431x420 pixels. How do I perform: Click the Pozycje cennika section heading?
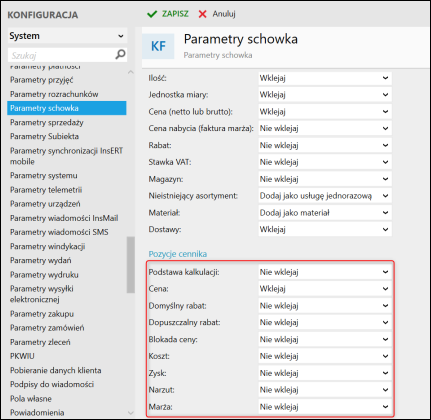pos(178,254)
